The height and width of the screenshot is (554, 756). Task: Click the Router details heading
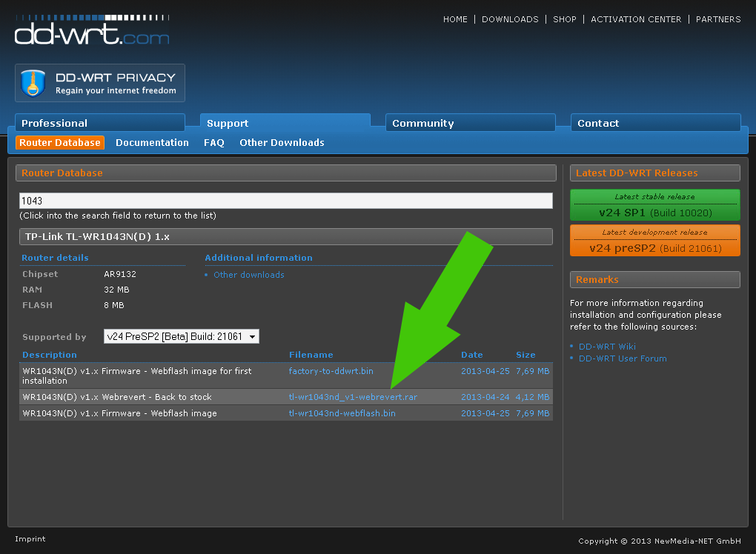(x=55, y=258)
